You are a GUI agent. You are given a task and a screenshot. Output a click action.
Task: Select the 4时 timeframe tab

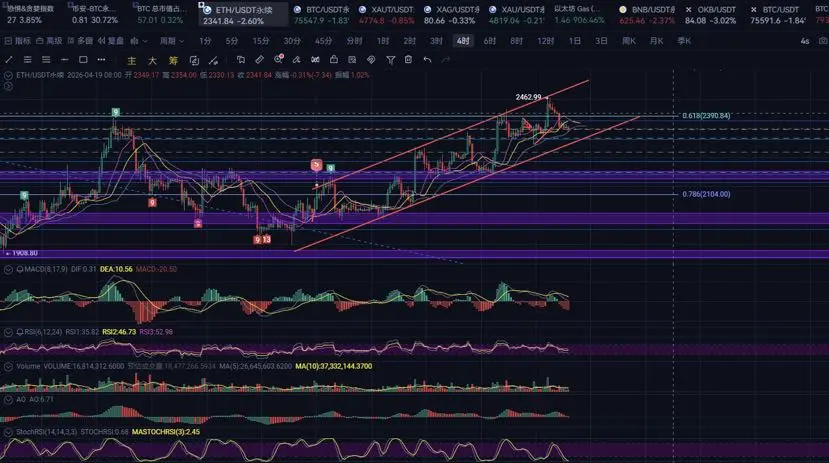click(463, 41)
